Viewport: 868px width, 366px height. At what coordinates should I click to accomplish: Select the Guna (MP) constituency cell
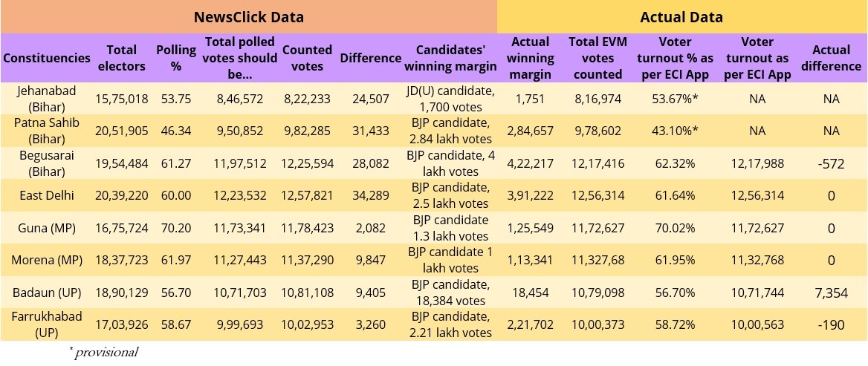point(47,227)
